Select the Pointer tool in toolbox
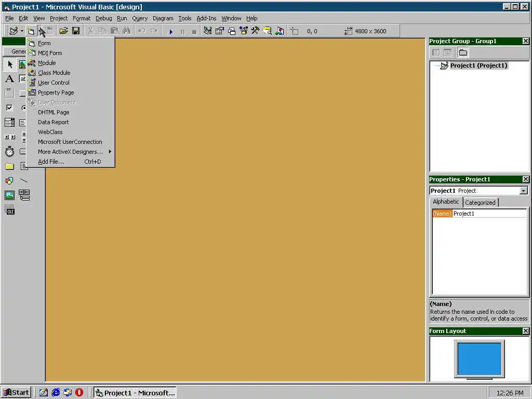 [10, 64]
